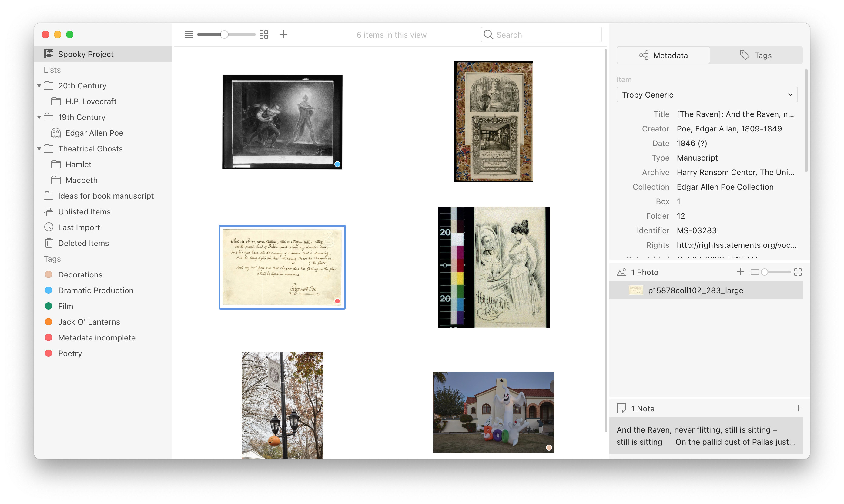Open the Unlisted Items list
Screen dimensions: 844x504
pyautogui.click(x=103, y=212)
